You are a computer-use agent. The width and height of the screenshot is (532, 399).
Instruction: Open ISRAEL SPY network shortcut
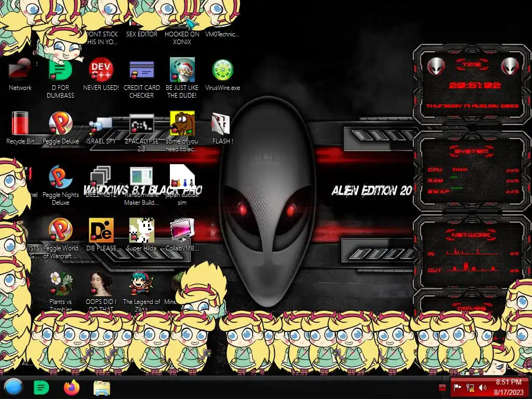101,126
